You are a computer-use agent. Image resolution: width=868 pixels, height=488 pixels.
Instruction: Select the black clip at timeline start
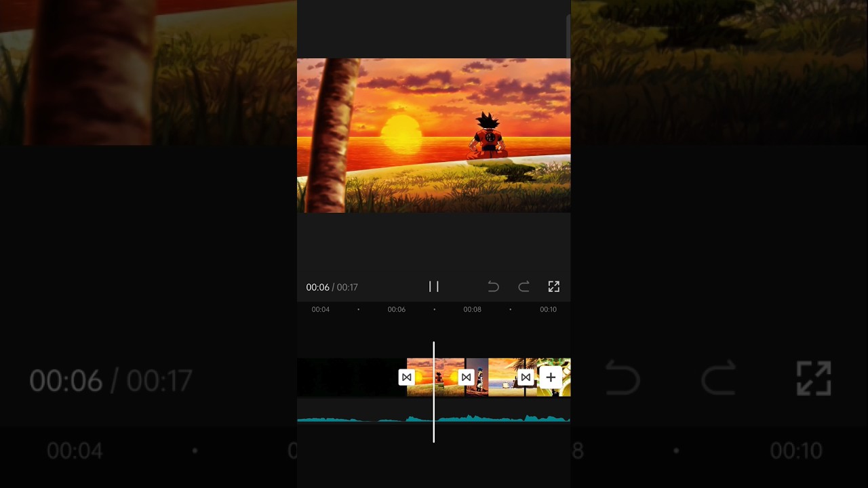point(351,377)
